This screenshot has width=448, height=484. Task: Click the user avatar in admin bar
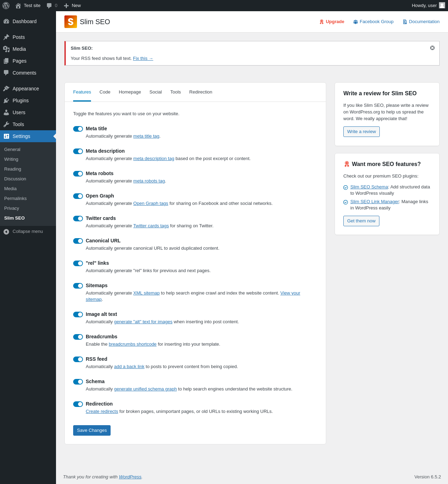[442, 5]
